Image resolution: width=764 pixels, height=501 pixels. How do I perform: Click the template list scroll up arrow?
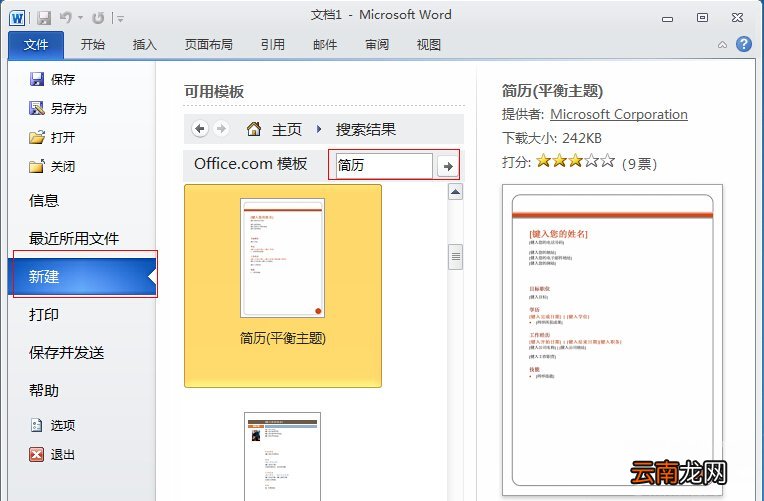click(455, 192)
